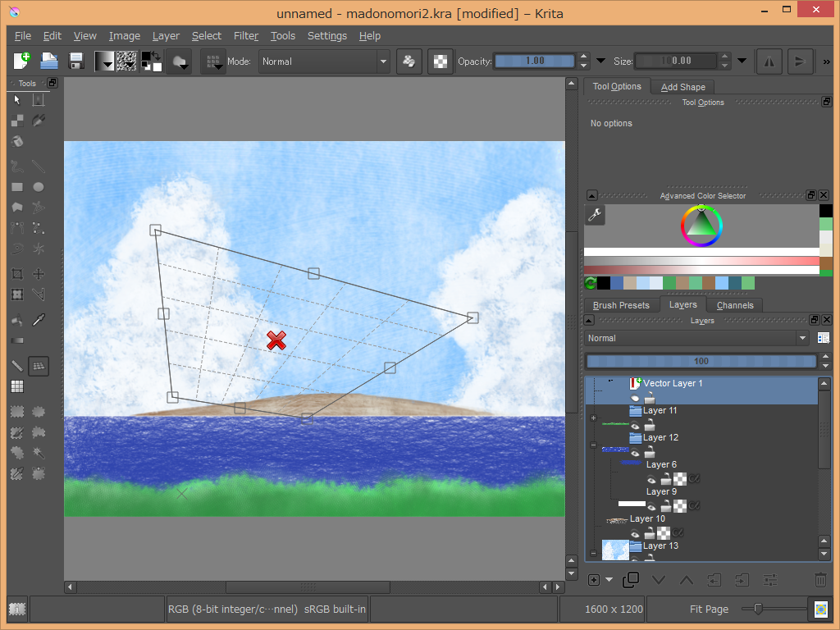Open an existing document via toolbar icon
Image resolution: width=840 pixels, height=630 pixels.
point(49,61)
